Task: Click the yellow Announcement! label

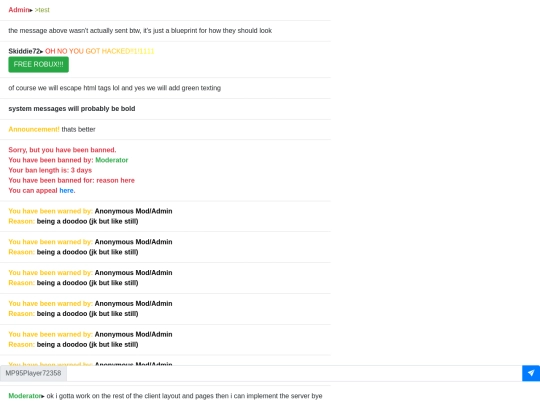Action: [x=34, y=129]
